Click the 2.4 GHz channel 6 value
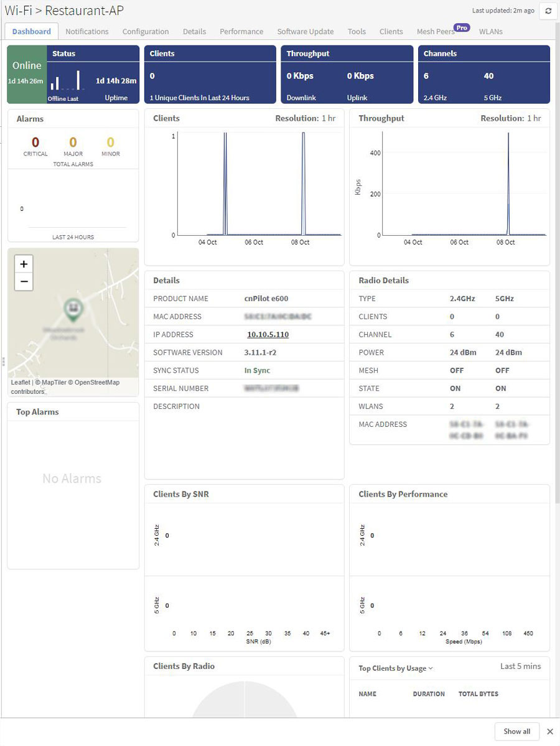560x746 pixels. tap(426, 76)
